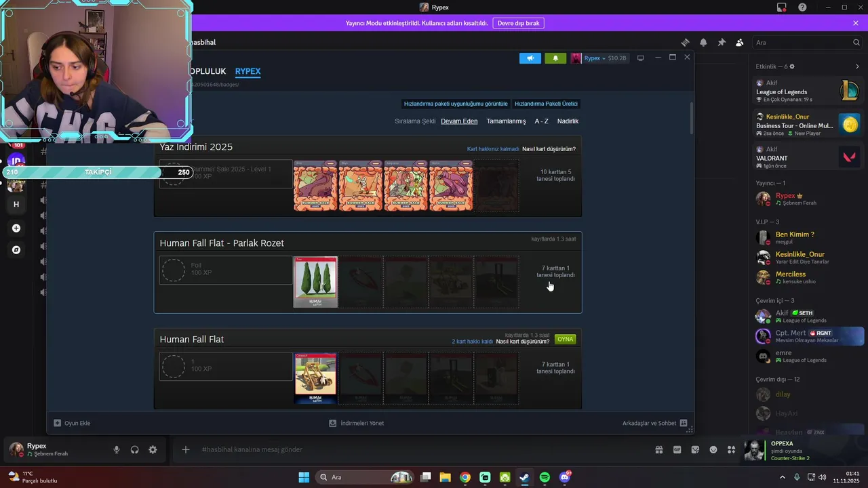Sort badges by Nadirlik
Viewport: 868px width, 488px height.
568,121
